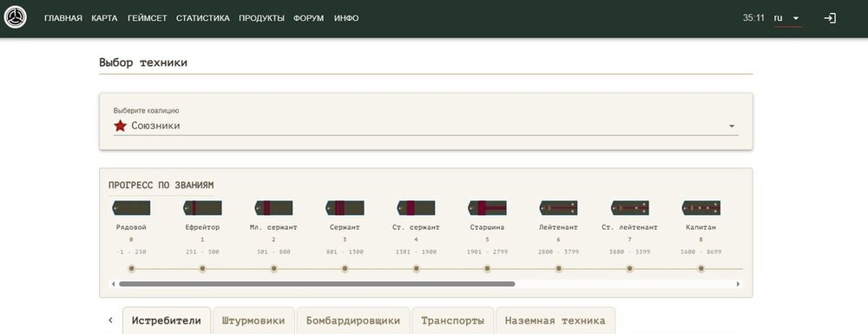Click progress dot under Лейтенант
Image resolution: width=868 pixels, height=334 pixels.
click(x=558, y=269)
